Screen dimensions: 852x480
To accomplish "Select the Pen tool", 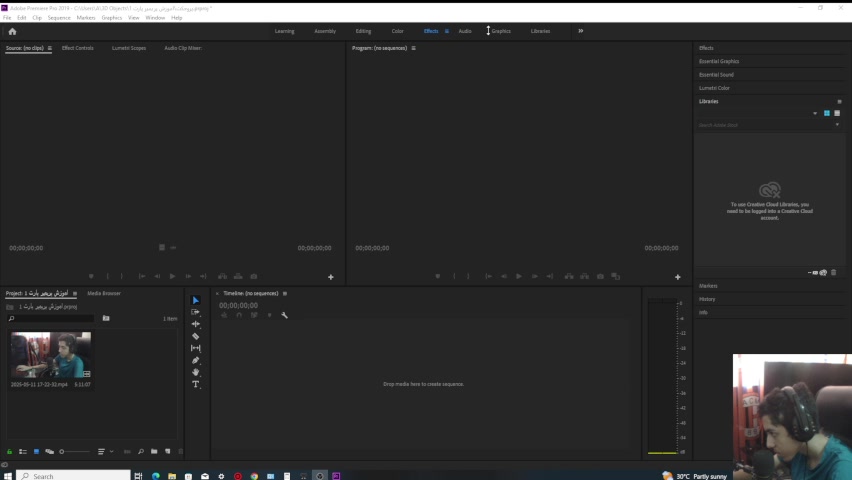I will point(196,360).
